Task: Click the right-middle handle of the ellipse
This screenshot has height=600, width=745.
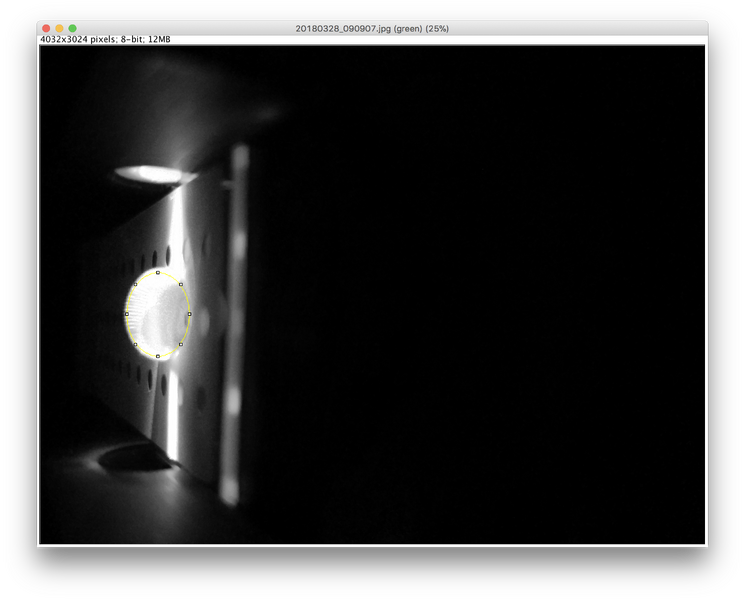Action: coord(189,314)
